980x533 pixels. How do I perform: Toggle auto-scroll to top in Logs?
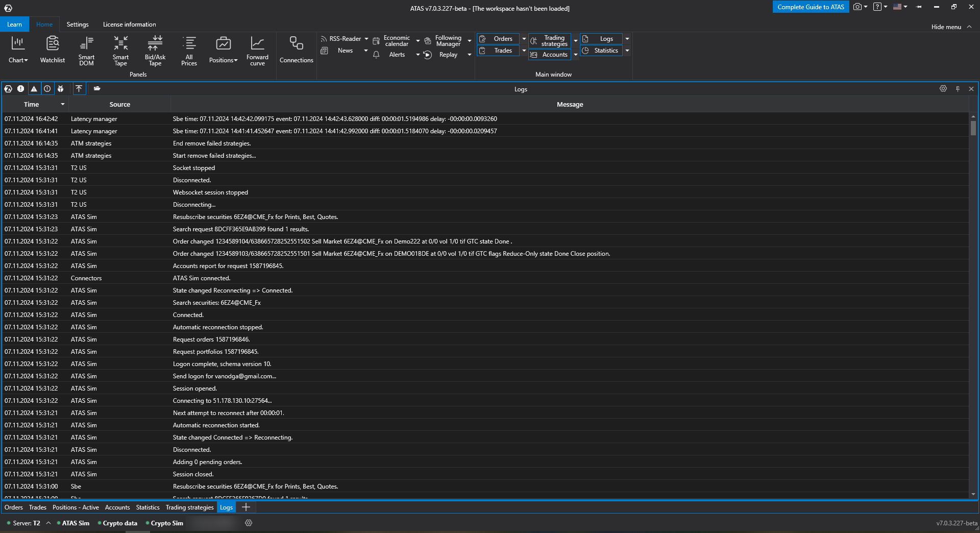point(79,89)
